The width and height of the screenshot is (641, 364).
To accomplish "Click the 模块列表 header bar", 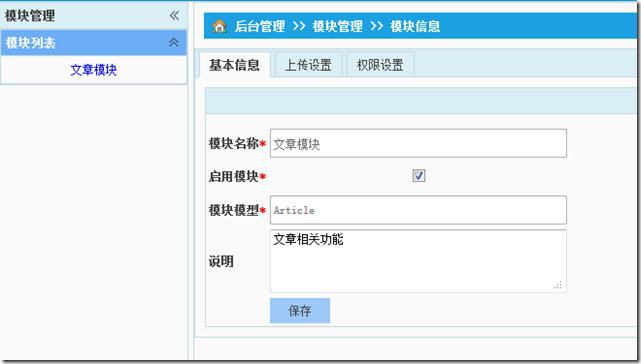I will (94, 43).
